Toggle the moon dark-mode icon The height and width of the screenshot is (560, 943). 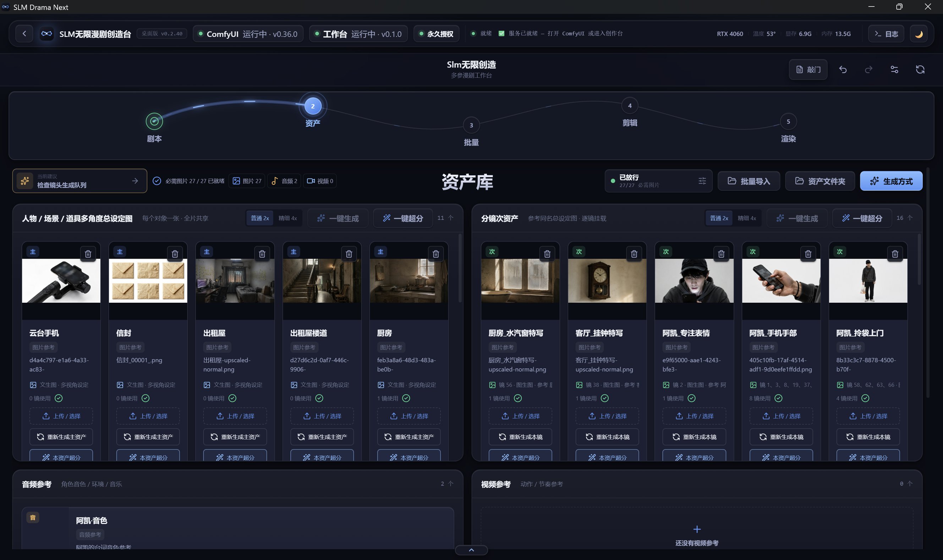pos(919,34)
